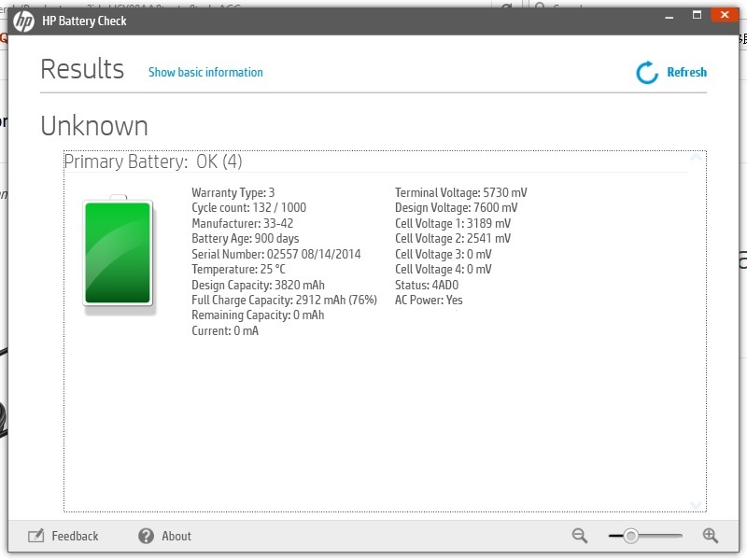Select the green battery status icon

[x=118, y=252]
